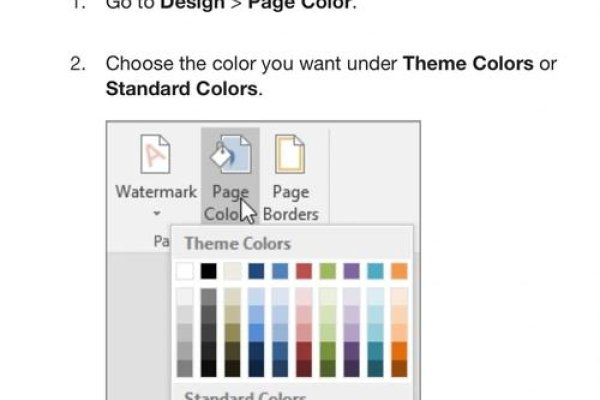Select the lightest pink tint below red
This screenshot has height=400, width=600.
click(x=304, y=297)
